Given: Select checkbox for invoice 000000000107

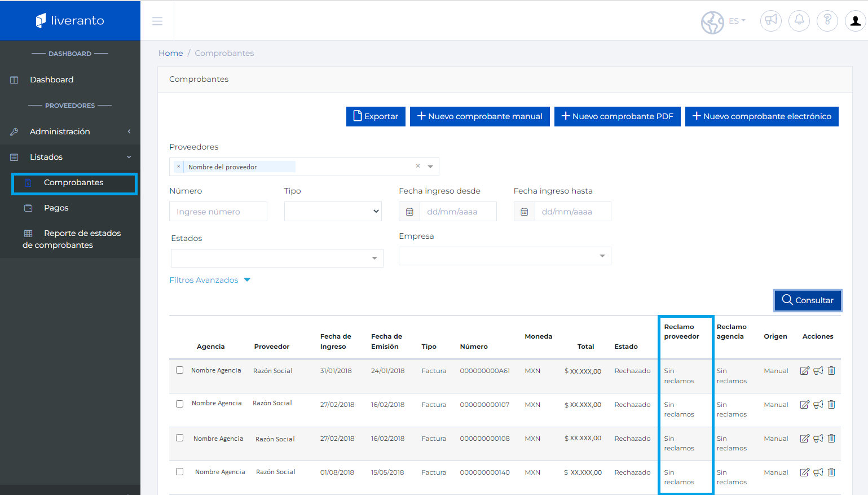Looking at the screenshot, I should 180,404.
